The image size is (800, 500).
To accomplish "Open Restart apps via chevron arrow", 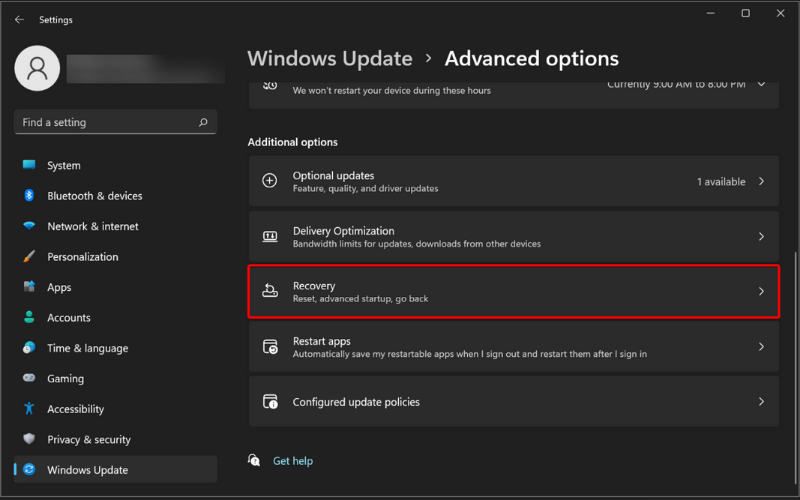I will [761, 346].
